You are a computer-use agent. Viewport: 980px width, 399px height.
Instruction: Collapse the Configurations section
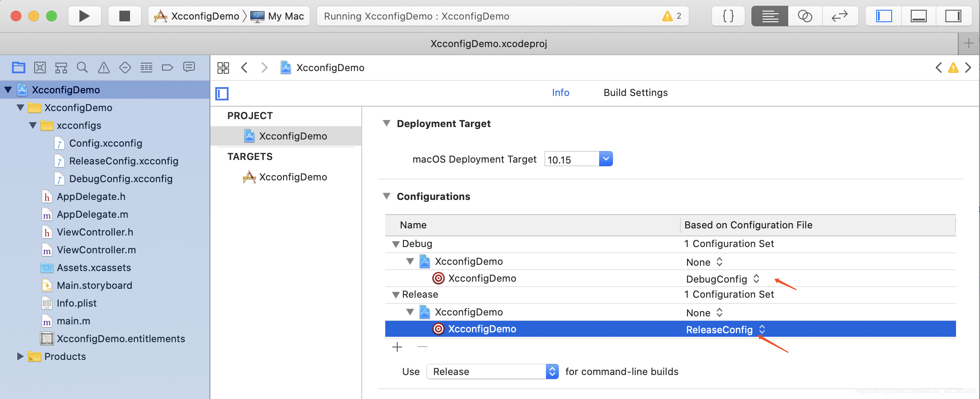(387, 196)
